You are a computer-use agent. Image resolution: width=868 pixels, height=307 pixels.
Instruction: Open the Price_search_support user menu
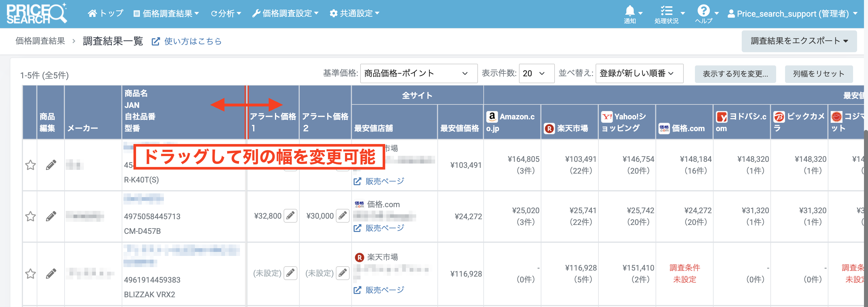792,14
